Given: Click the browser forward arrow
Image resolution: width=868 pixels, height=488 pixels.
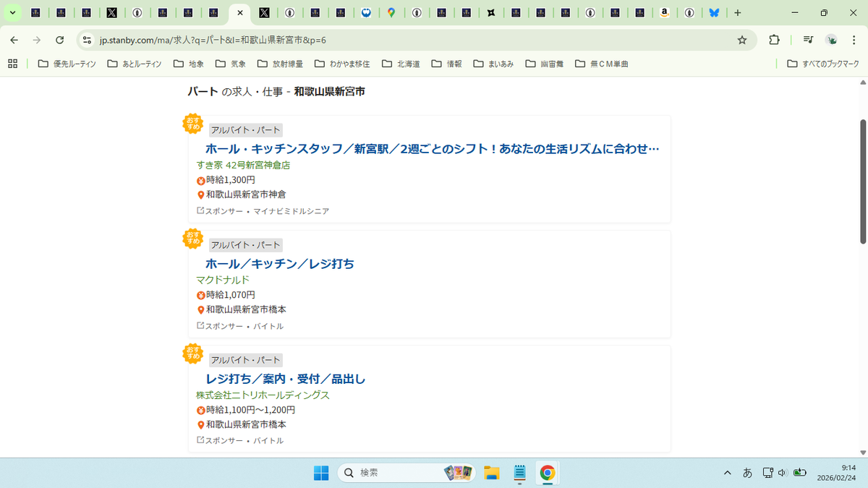Looking at the screenshot, I should pos(37,40).
